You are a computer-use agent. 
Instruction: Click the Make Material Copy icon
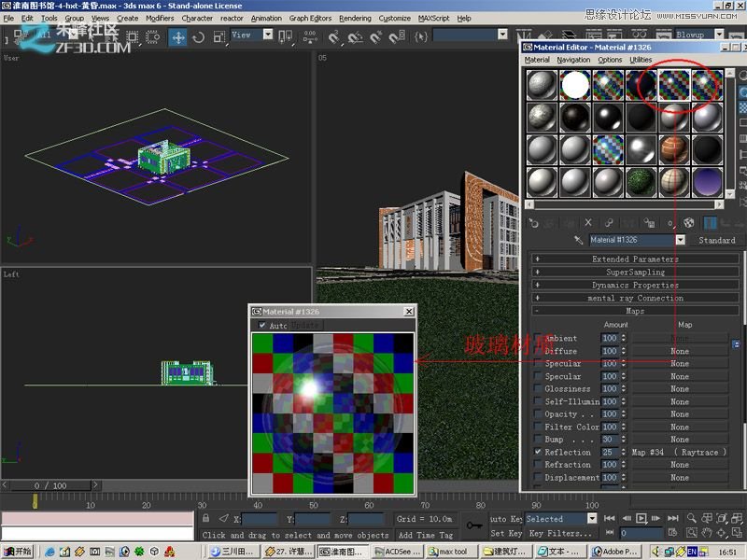tap(608, 222)
